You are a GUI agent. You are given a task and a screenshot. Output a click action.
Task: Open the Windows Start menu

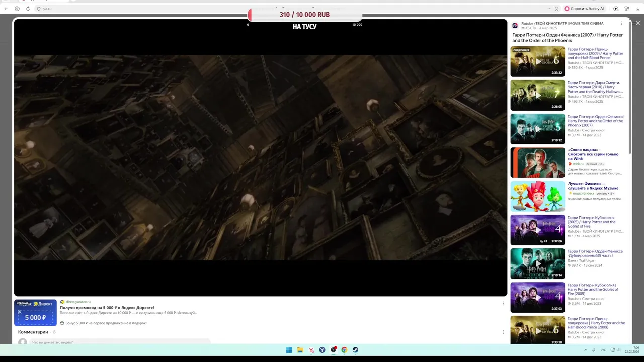[289, 350]
